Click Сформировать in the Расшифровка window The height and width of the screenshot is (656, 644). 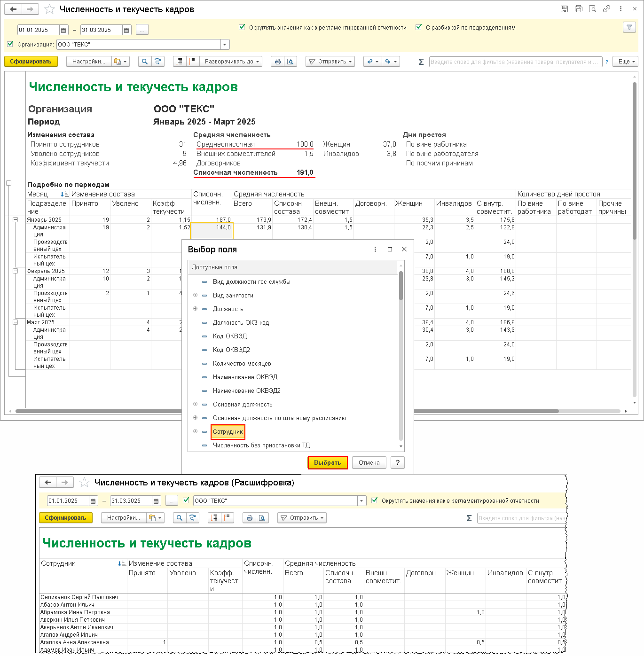click(66, 518)
